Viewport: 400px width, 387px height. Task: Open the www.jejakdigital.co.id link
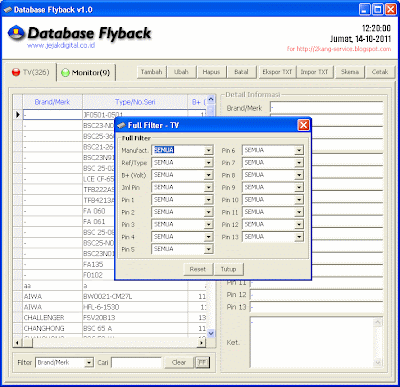61,45
